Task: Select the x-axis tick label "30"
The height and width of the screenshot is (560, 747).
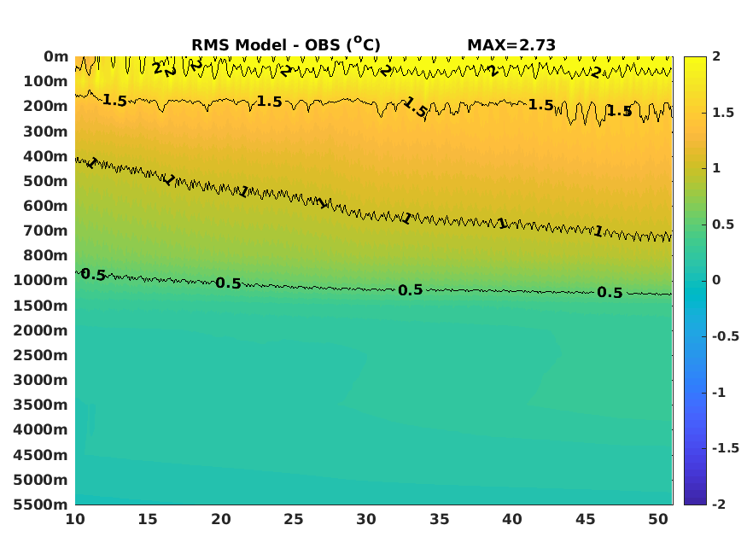Action: coord(366,519)
